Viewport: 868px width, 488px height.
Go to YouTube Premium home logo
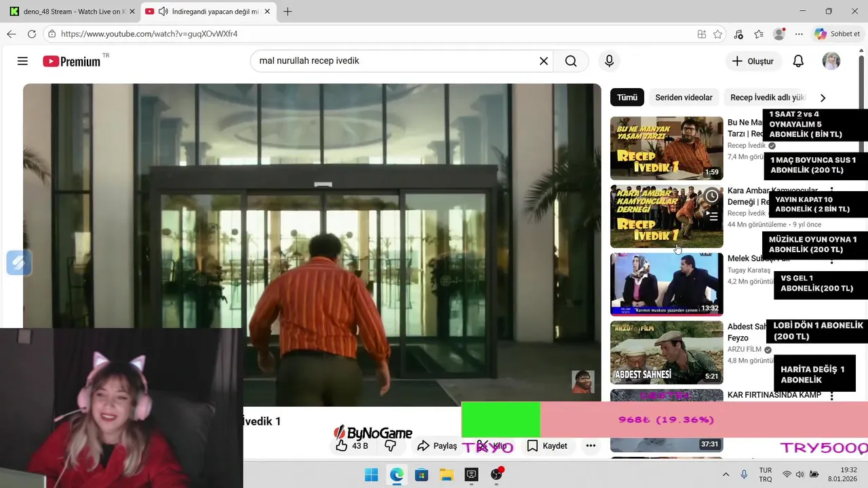(72, 61)
